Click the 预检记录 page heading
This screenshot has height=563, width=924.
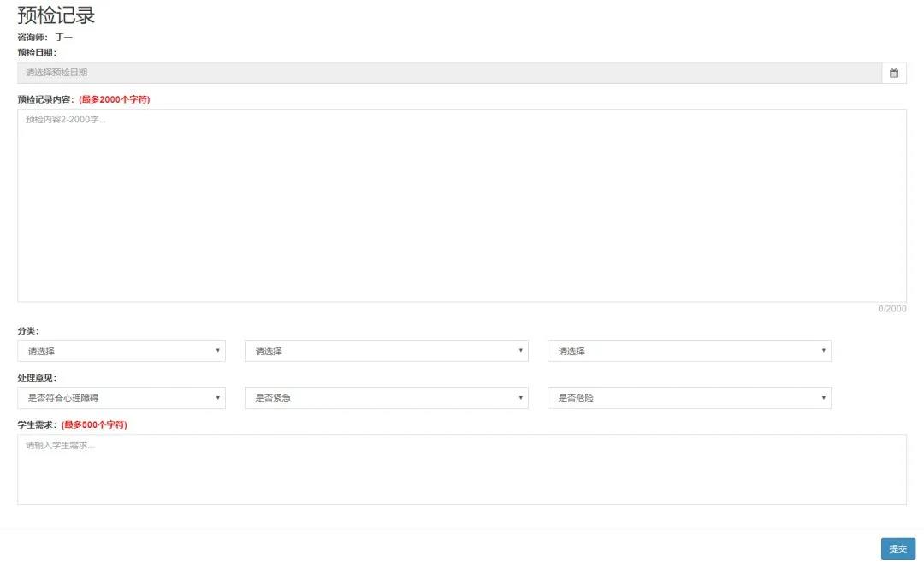[56, 15]
